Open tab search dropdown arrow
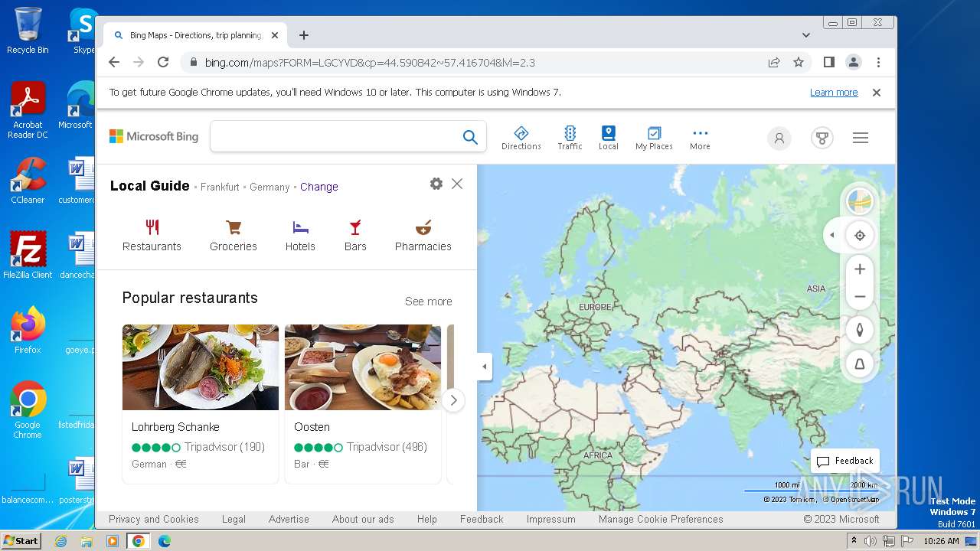Viewport: 980px width, 551px height. pyautogui.click(x=806, y=35)
